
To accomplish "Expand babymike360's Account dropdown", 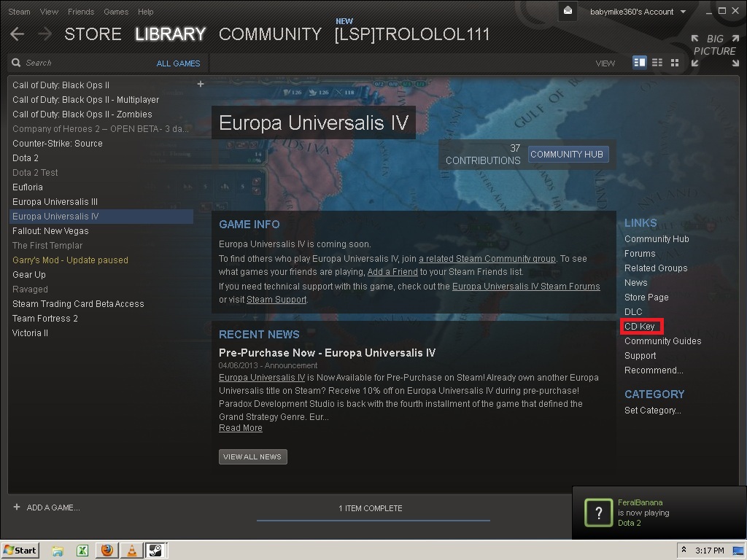I will [683, 12].
